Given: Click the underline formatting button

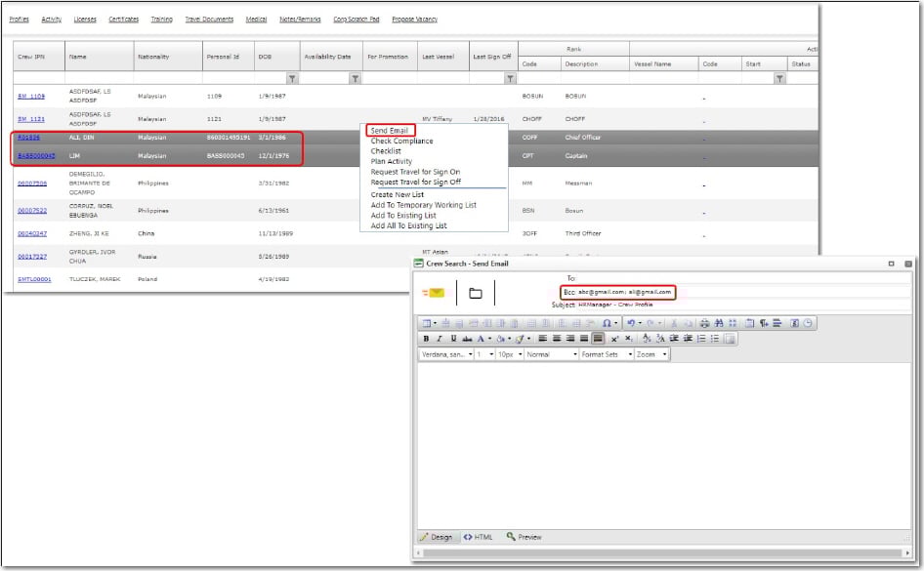Looking at the screenshot, I should 453,338.
